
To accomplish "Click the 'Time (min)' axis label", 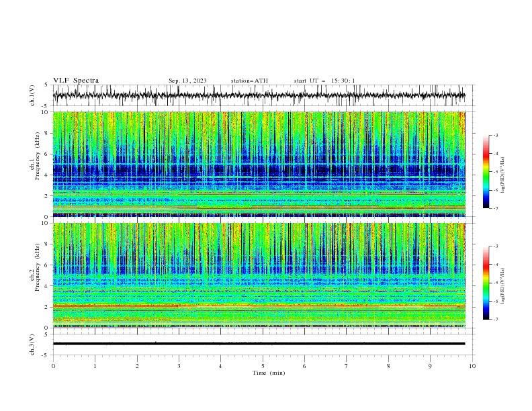I will click(269, 373).
